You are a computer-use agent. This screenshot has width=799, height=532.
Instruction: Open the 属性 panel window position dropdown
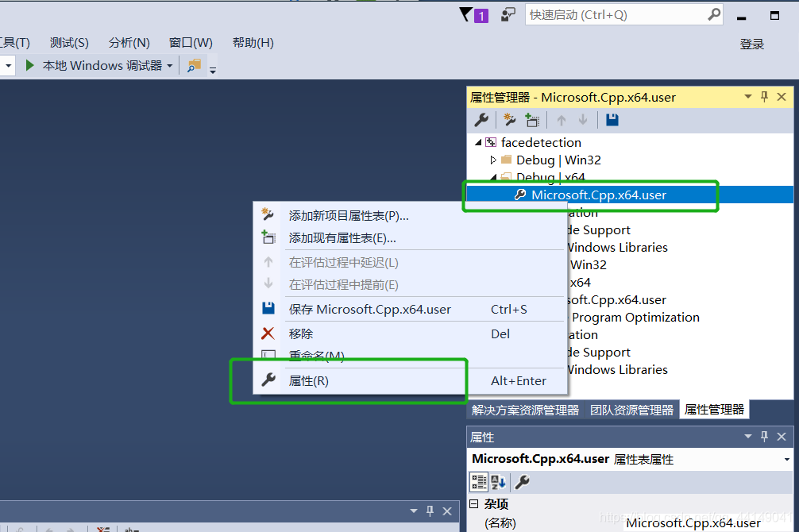tap(748, 436)
